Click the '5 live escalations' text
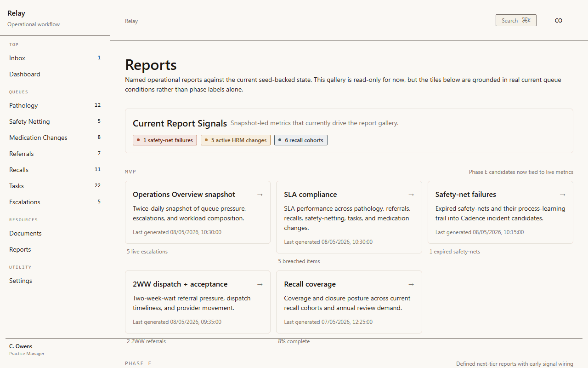This screenshot has width=588, height=368. click(x=147, y=252)
